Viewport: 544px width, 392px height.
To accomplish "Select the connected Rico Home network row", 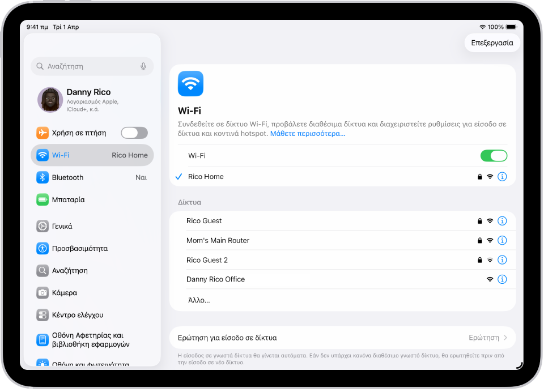I will [x=342, y=177].
